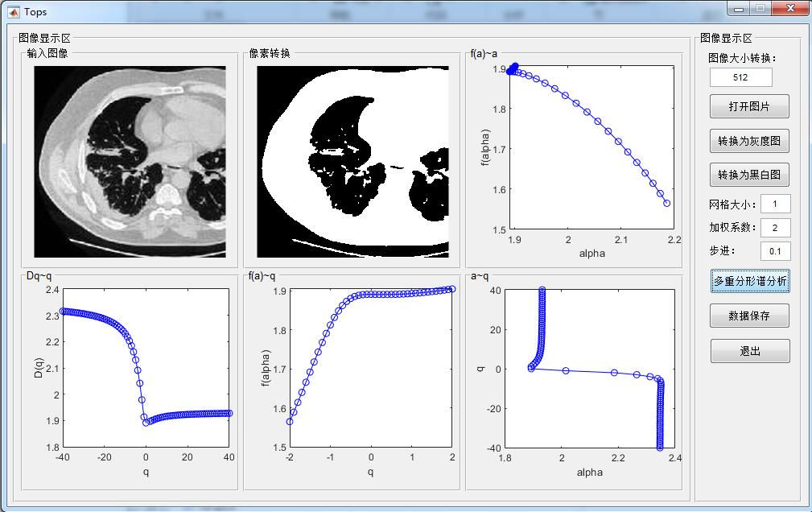The height and width of the screenshot is (512, 812).
Task: Click the 像素转换 panel title
Action: point(270,53)
